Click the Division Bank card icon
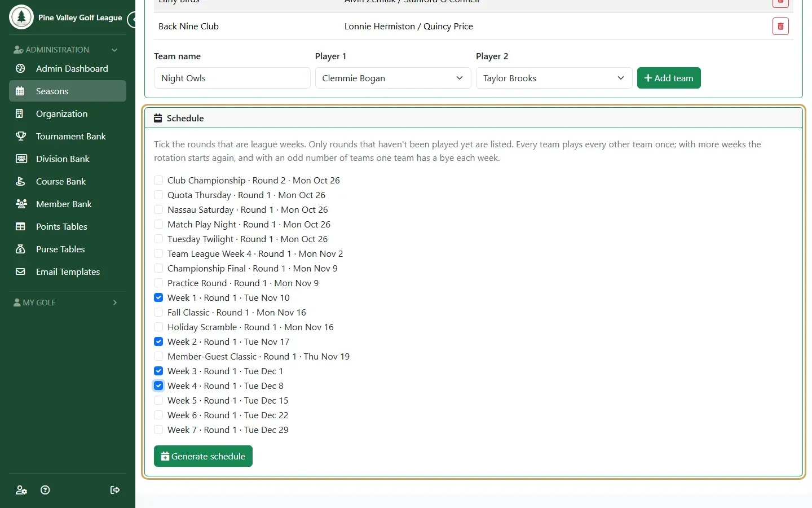Viewport: 812px width, 508px height. [x=20, y=159]
